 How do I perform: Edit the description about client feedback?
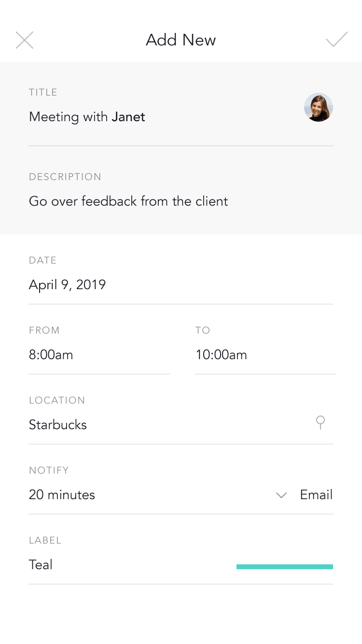click(x=128, y=201)
